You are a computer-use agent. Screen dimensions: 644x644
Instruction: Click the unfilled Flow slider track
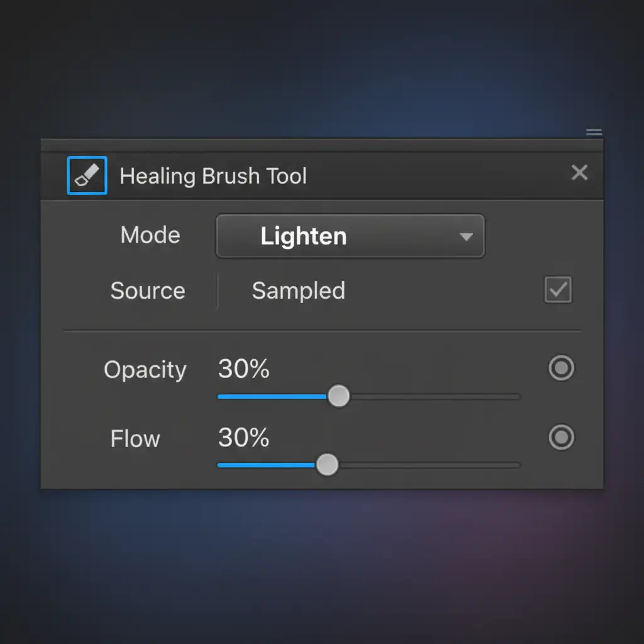[x=428, y=465]
